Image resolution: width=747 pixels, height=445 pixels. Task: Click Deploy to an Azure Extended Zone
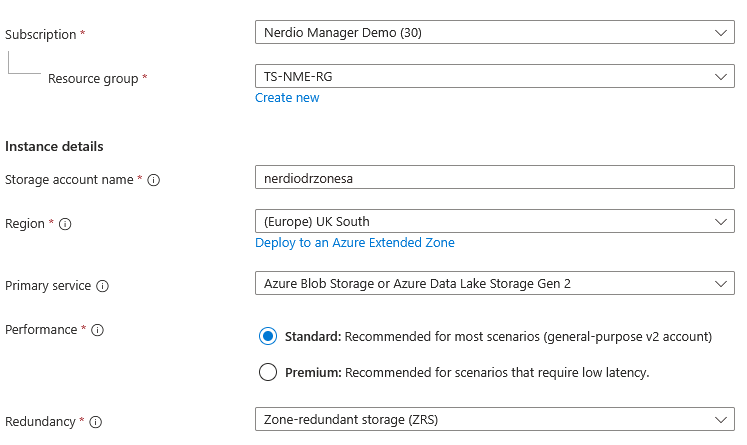point(355,243)
